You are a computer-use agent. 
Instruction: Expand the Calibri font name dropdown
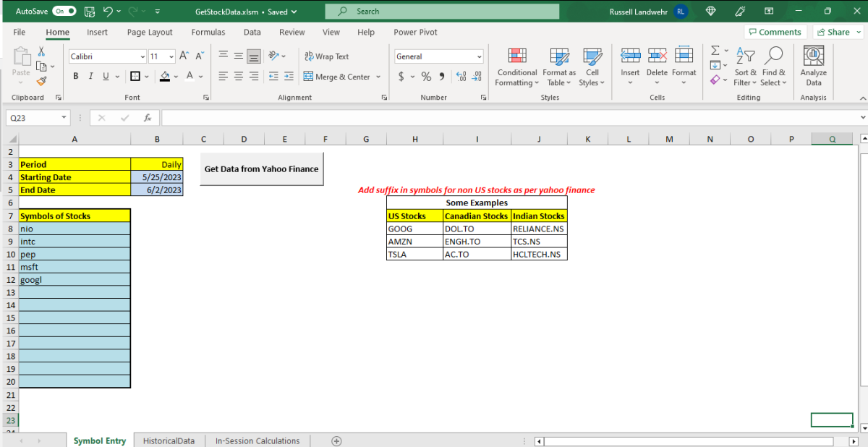tap(142, 56)
